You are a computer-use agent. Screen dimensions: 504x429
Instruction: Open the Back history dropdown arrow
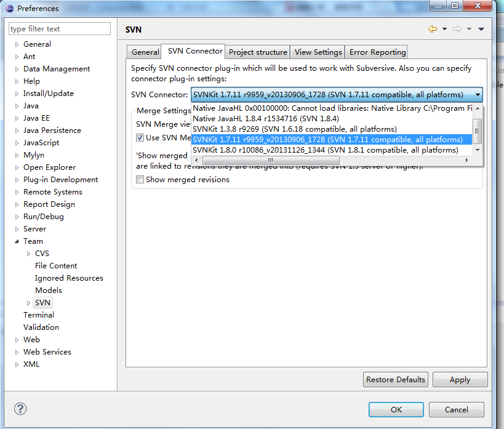pyautogui.click(x=444, y=29)
